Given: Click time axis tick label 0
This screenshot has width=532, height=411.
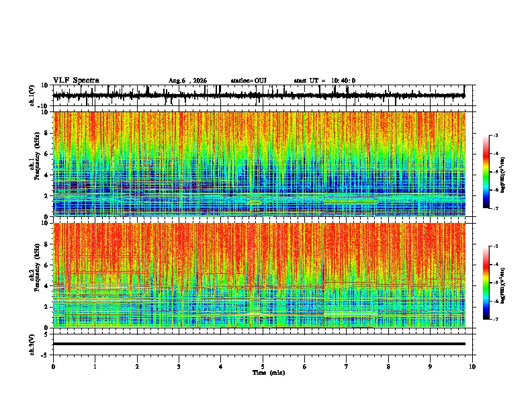Looking at the screenshot, I should [x=53, y=367].
